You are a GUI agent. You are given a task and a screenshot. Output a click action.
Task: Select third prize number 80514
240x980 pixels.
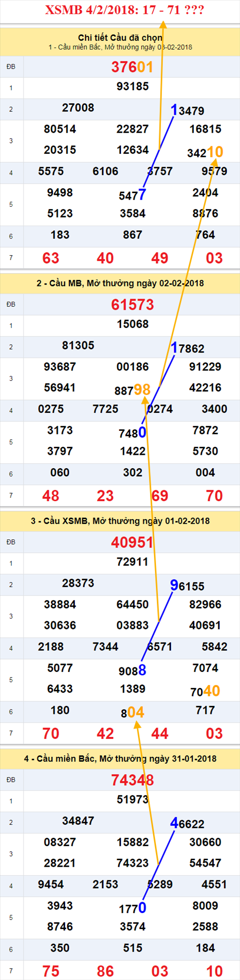coord(60,129)
